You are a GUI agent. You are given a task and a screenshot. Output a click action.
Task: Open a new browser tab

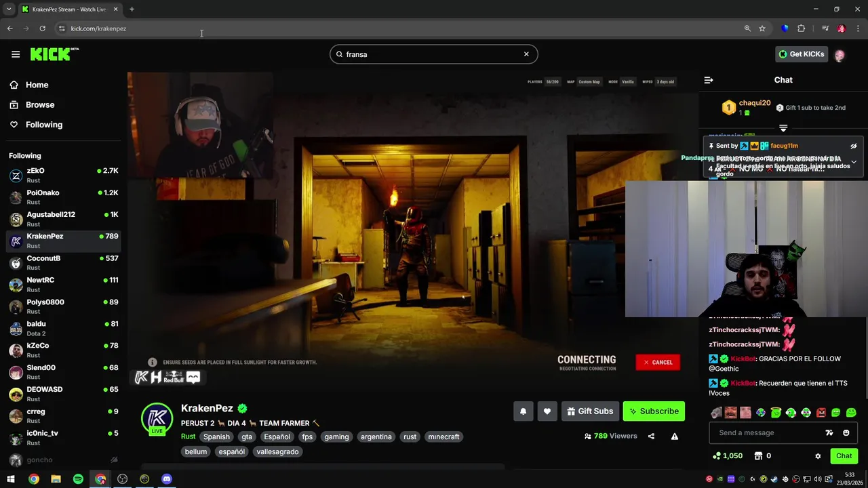tap(132, 9)
